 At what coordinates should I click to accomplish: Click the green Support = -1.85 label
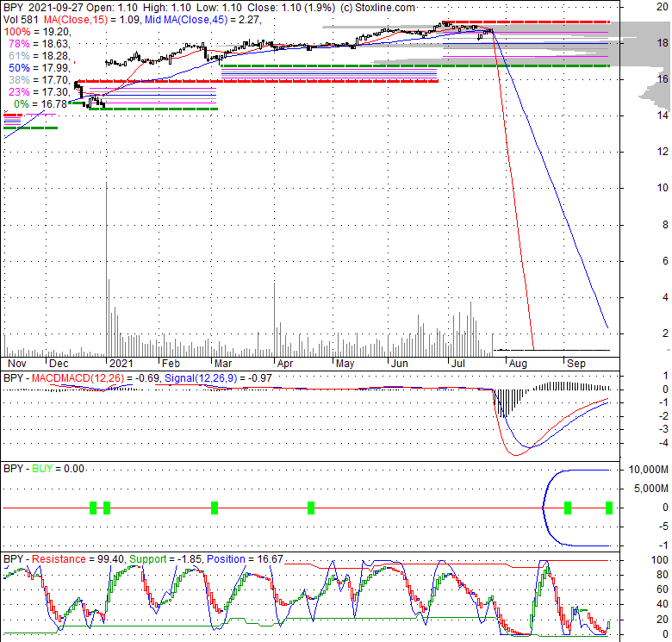[x=166, y=559]
